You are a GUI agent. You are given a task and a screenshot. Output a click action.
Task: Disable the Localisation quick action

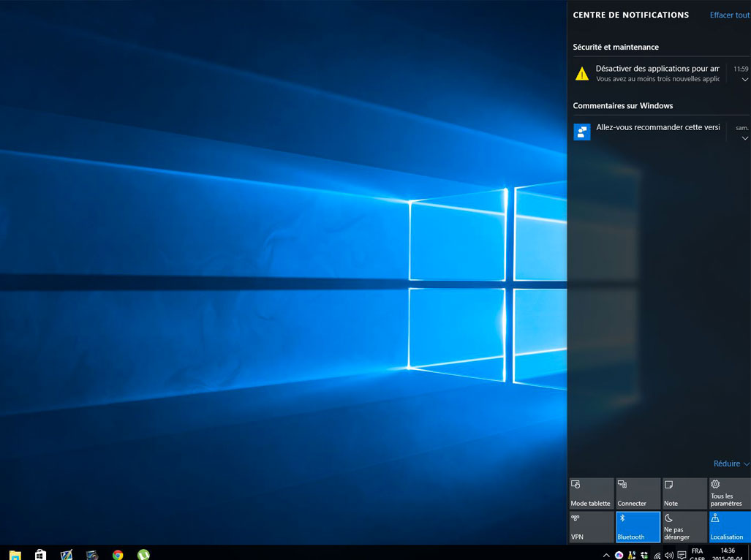(730, 527)
